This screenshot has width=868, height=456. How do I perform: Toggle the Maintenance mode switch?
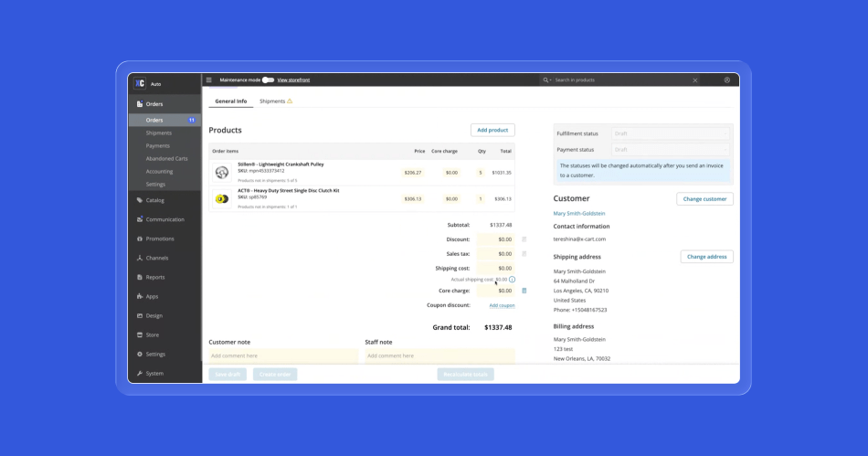tap(268, 80)
